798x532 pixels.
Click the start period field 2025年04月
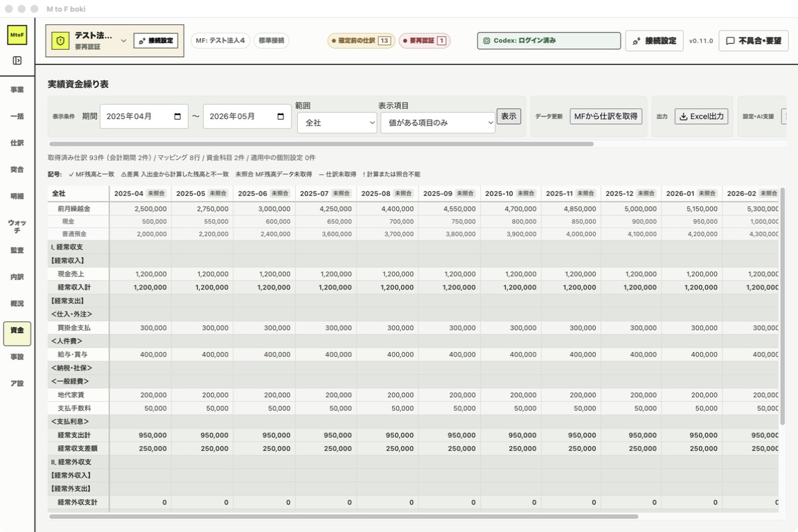coord(144,116)
